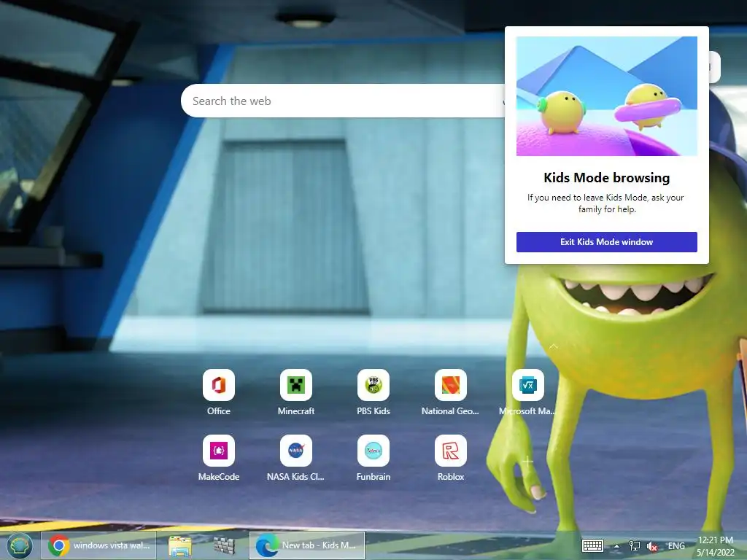The image size is (747, 560).
Task: Open the MakeCode quick link tile
Action: tap(219, 451)
